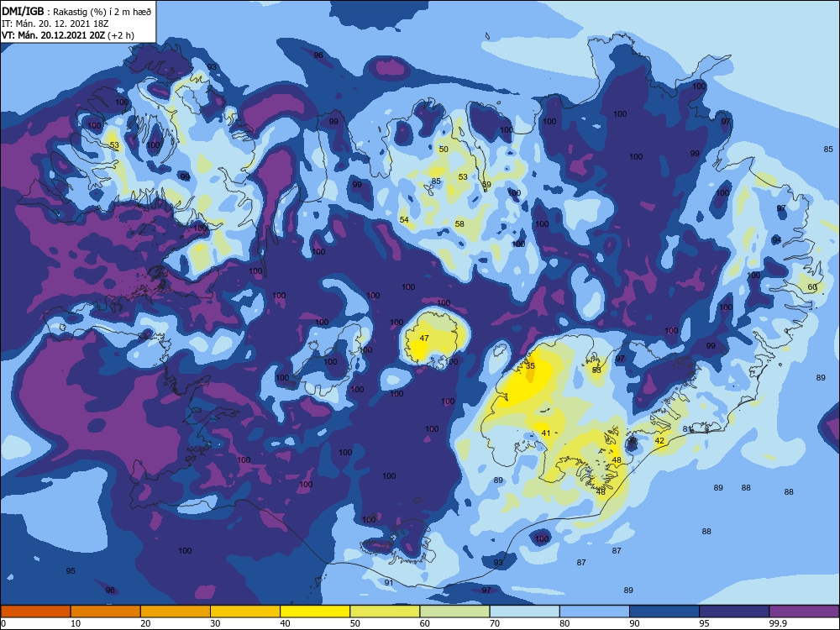840x630 pixels.
Task: Click the humidity value 35 on the map
Action: pos(530,366)
